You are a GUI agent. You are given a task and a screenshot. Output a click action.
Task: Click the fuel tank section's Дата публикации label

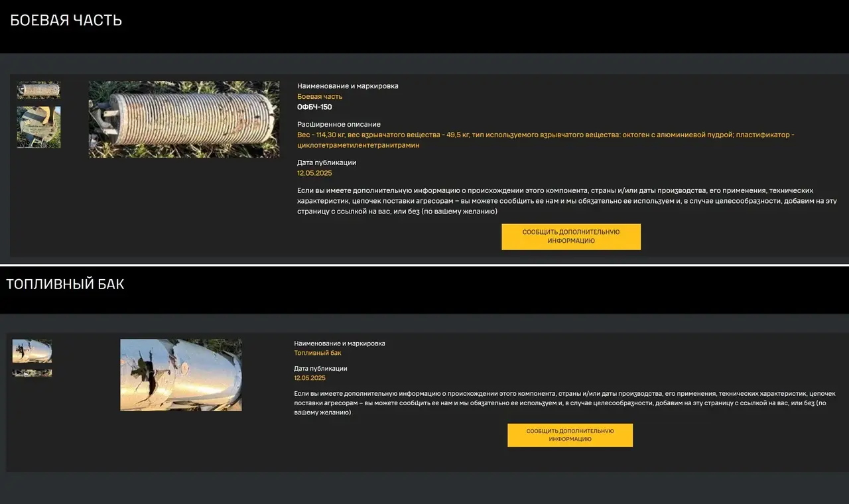point(320,369)
